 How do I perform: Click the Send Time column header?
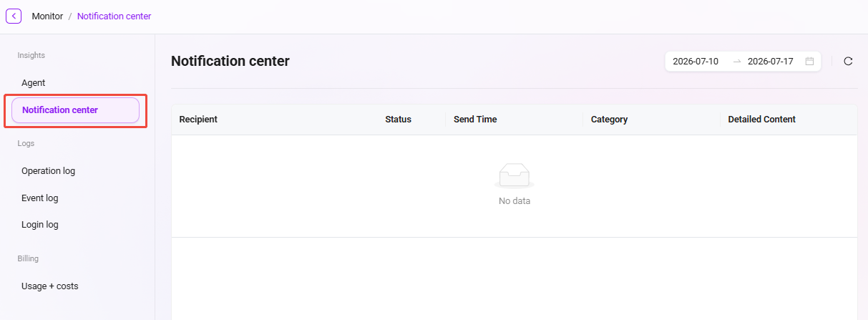point(475,120)
